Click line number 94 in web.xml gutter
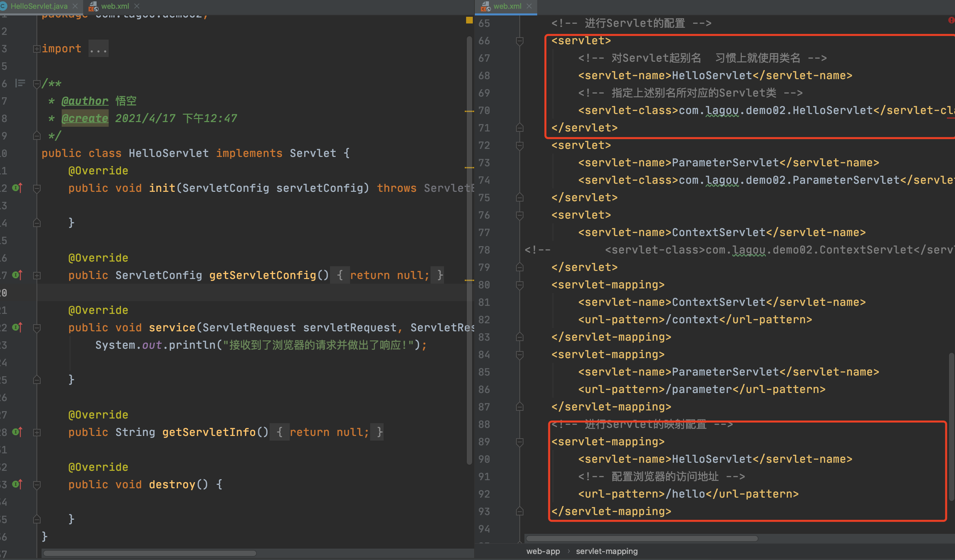 coord(484,529)
